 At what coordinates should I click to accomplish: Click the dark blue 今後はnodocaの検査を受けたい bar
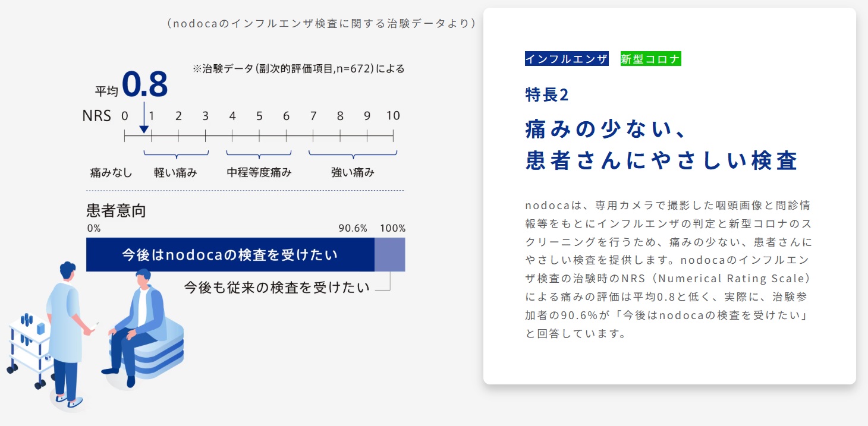230,255
